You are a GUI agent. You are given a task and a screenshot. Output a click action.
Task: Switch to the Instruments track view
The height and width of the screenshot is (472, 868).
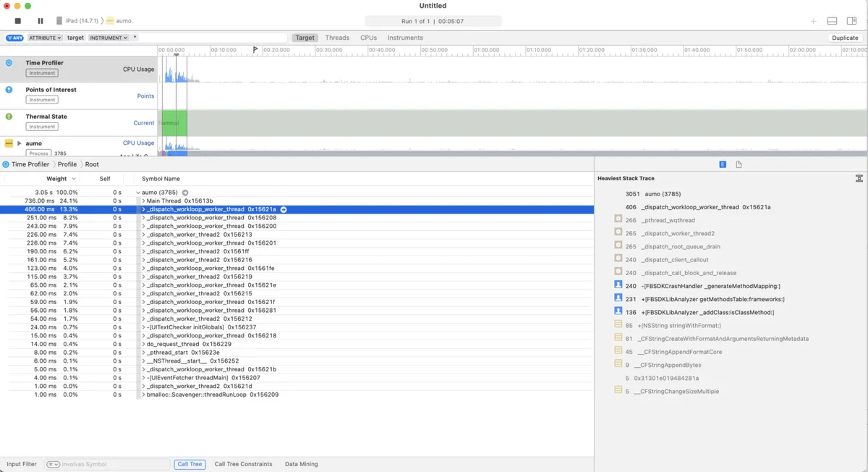406,38
